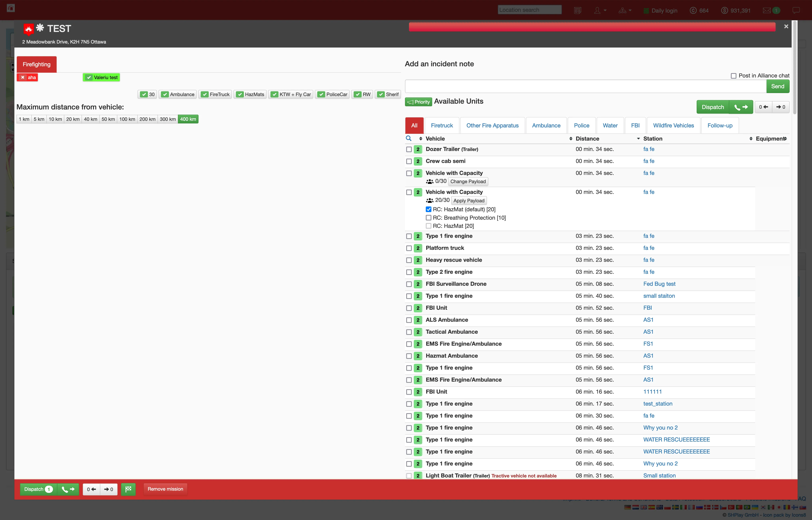The image size is (812, 520).
Task: Sort vehicles by Station column header
Action: coord(652,138)
